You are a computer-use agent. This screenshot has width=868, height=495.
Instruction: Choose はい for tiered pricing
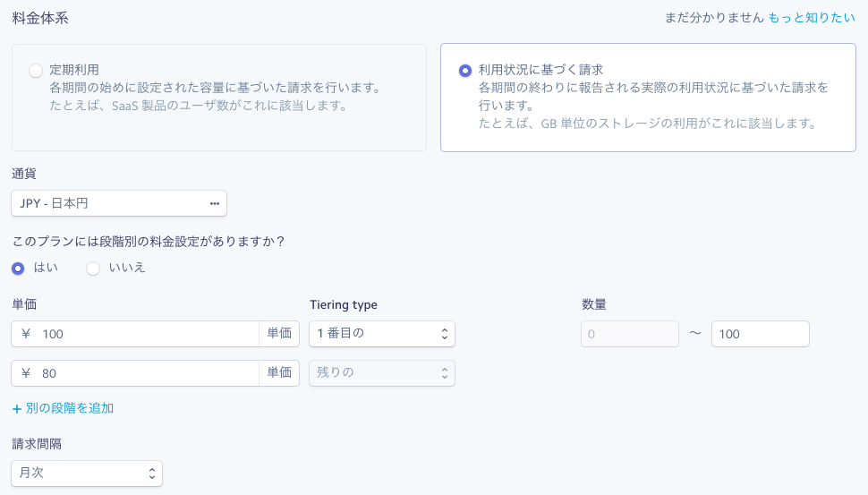(x=18, y=269)
